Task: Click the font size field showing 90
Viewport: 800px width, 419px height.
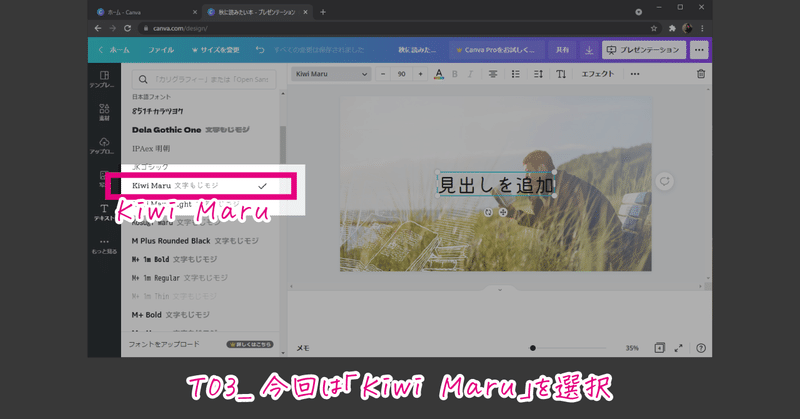Action: coord(402,74)
